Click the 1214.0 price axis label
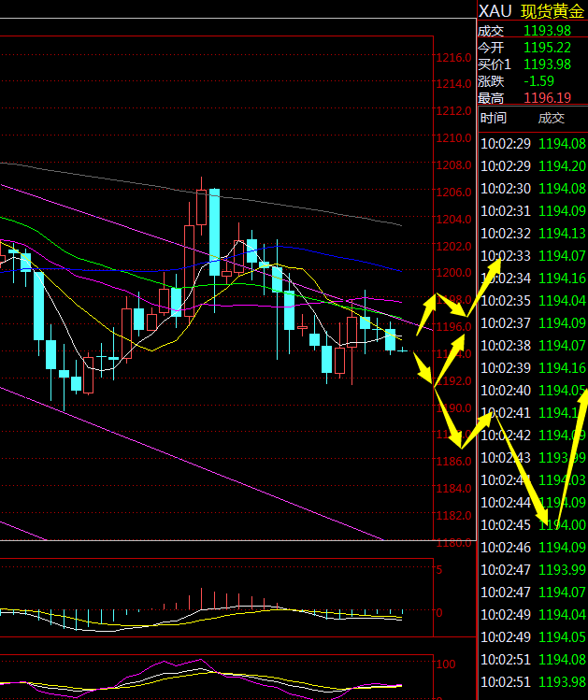The width and height of the screenshot is (588, 700). click(453, 84)
